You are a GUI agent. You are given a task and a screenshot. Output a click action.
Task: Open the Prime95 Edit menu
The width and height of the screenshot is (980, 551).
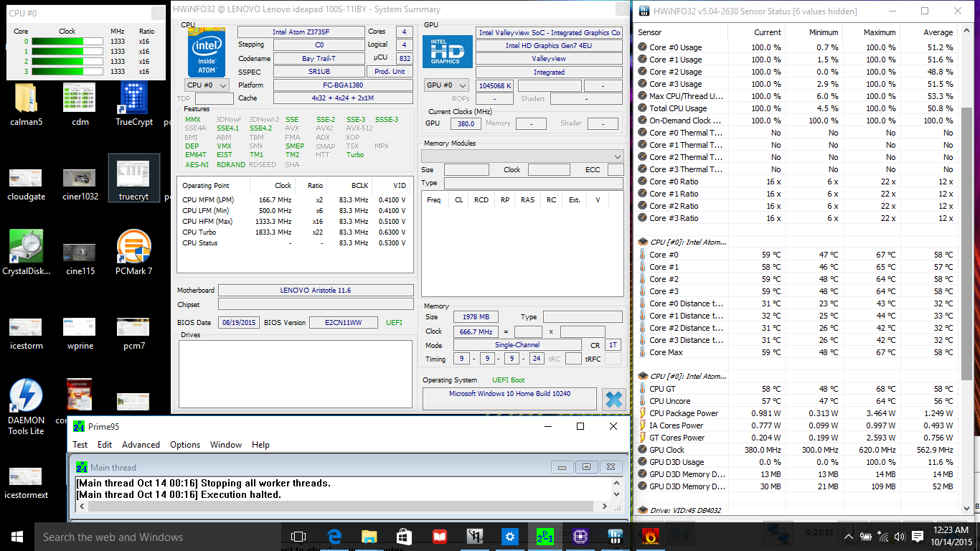tap(105, 445)
